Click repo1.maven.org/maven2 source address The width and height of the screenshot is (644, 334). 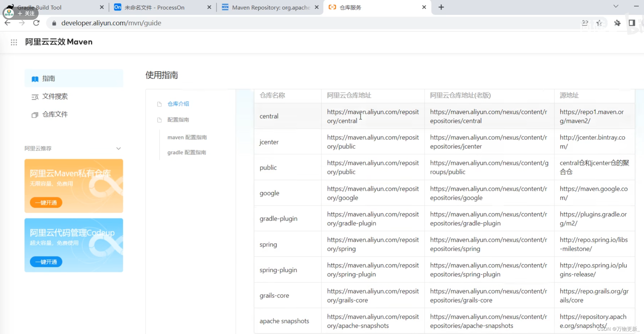[x=595, y=116]
